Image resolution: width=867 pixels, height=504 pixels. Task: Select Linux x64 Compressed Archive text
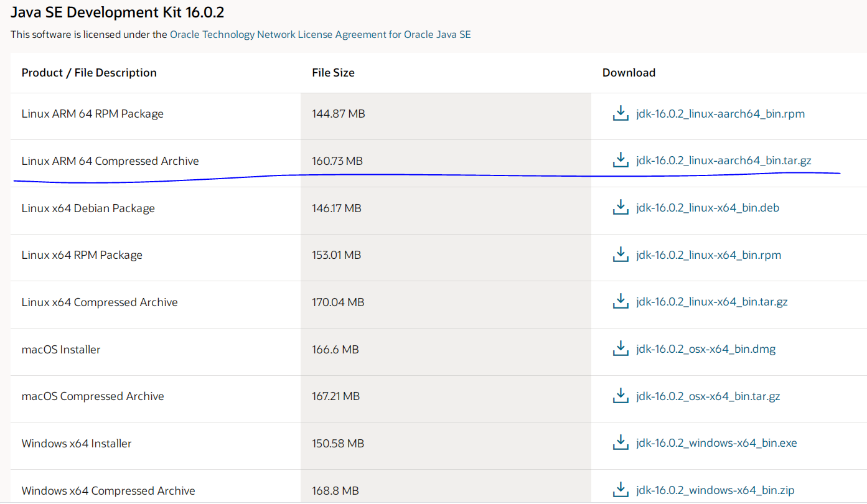point(100,302)
